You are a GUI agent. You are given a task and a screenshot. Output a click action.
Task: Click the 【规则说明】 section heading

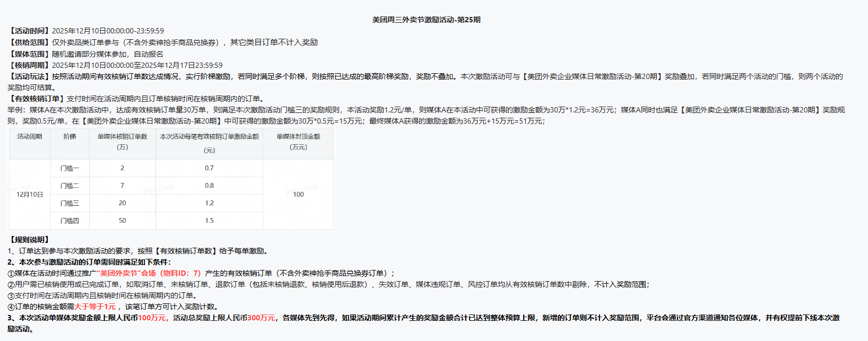click(30, 240)
